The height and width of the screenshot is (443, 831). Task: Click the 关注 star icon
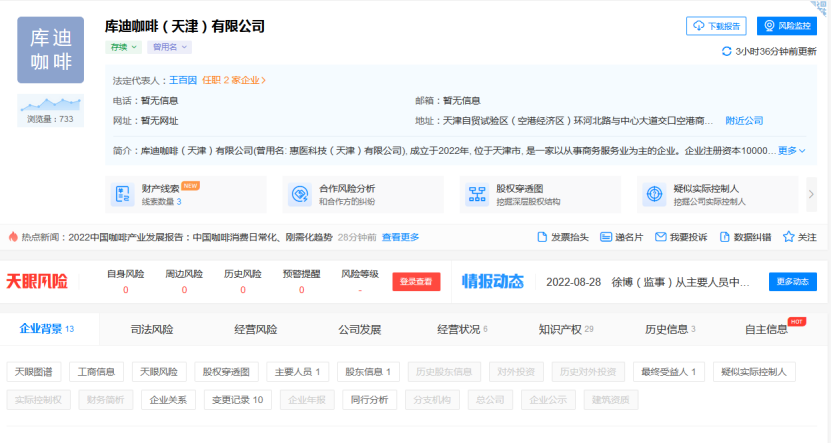coord(788,237)
